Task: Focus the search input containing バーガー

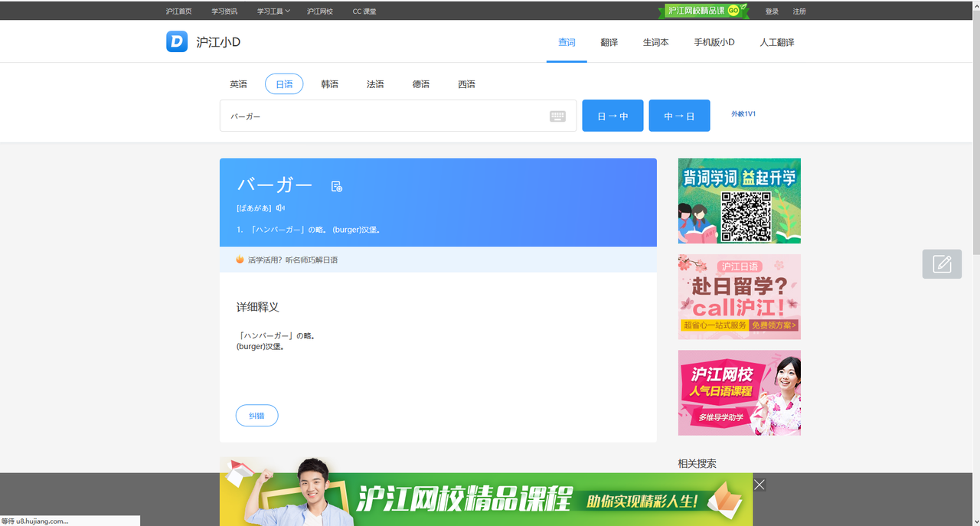Action: tap(398, 116)
